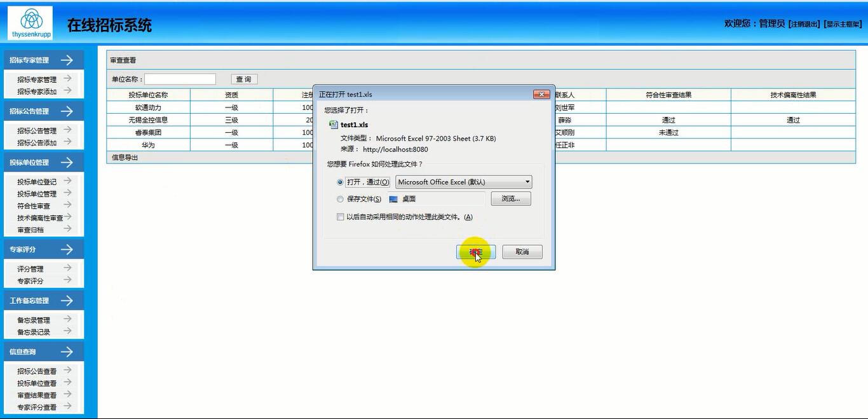Screen dimensions: 868x419
Task: Click the small arrow beside 备忘录管理
Action: click(x=67, y=319)
